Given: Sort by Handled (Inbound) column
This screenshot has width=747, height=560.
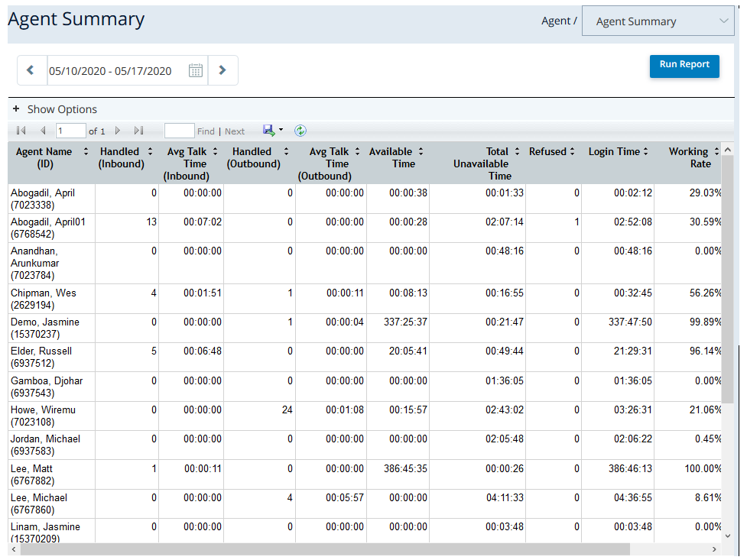Looking at the screenshot, I should (150, 151).
